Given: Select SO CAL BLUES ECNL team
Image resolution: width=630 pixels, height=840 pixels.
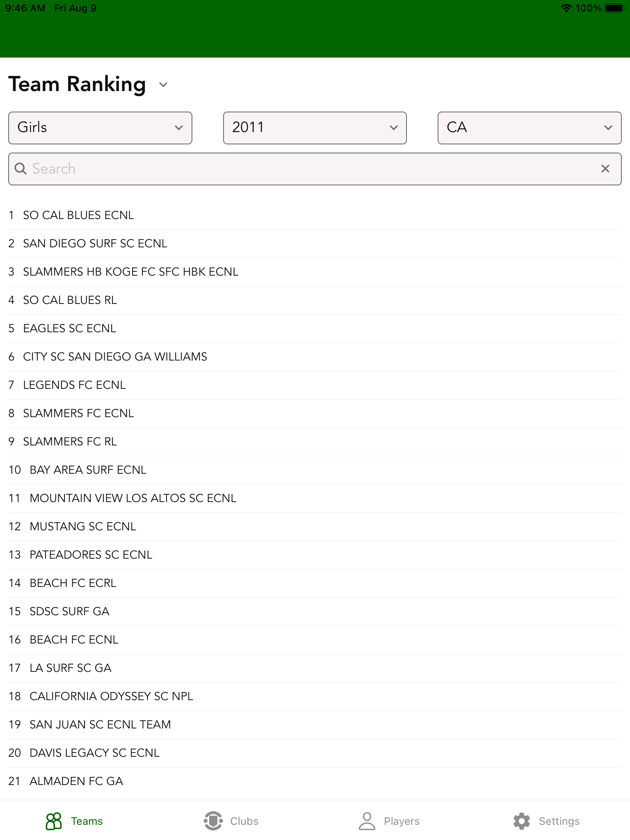Looking at the screenshot, I should (x=78, y=215).
